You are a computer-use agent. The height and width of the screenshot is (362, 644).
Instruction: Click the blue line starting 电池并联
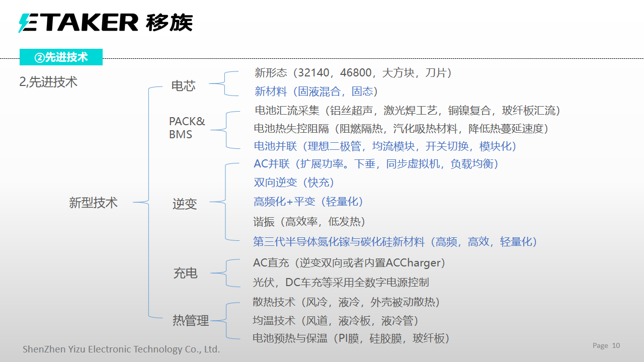[x=385, y=146]
